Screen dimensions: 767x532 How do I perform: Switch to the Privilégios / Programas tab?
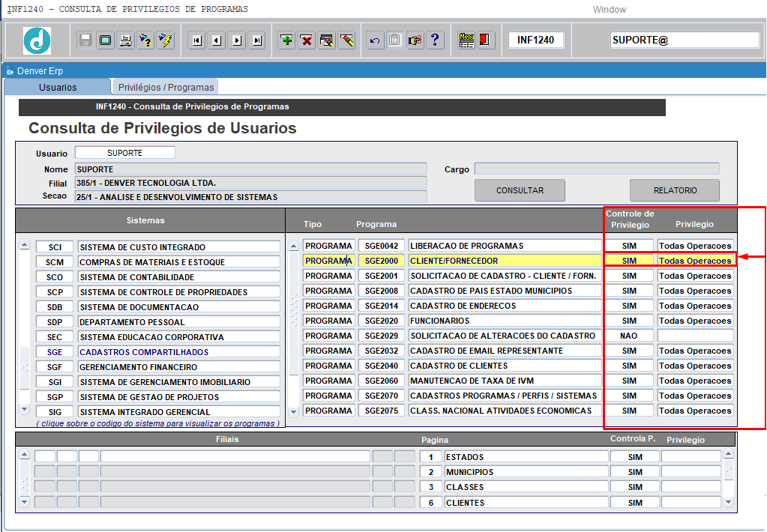[x=166, y=87]
